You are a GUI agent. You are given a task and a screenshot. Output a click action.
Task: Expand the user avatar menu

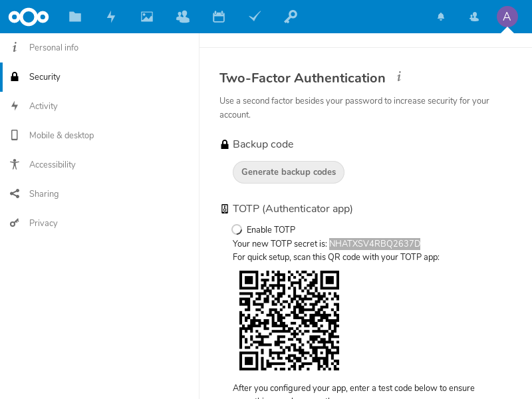pos(507,17)
